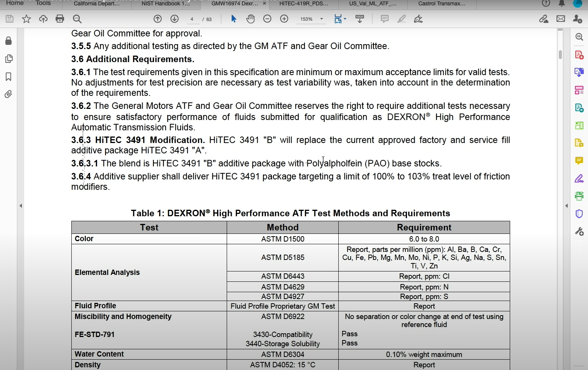
Task: Click the magnifier icon atop right tools pane
Action: tap(579, 37)
